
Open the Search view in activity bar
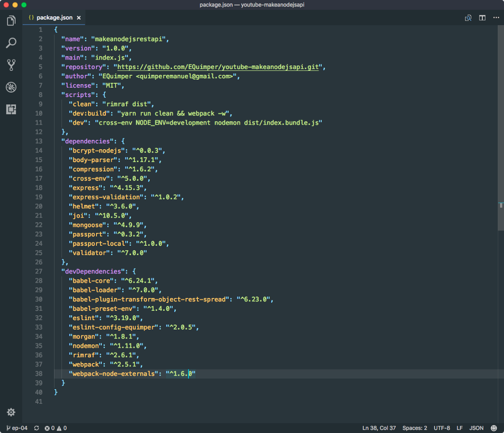(x=11, y=43)
